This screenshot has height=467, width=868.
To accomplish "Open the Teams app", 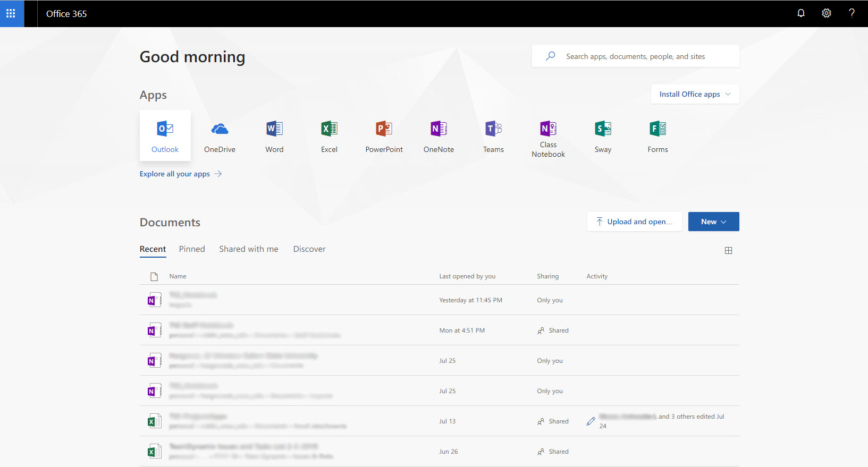I will click(x=493, y=135).
